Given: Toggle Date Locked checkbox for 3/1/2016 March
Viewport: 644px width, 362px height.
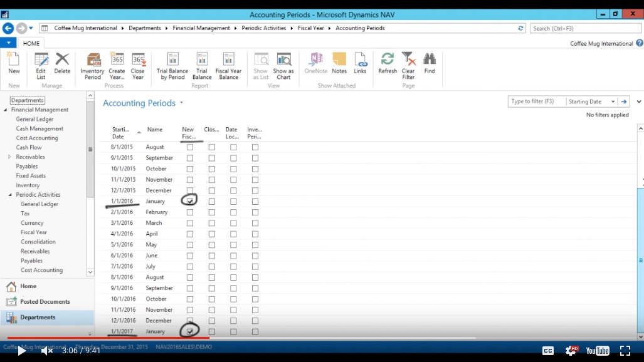Looking at the screenshot, I should click(233, 223).
